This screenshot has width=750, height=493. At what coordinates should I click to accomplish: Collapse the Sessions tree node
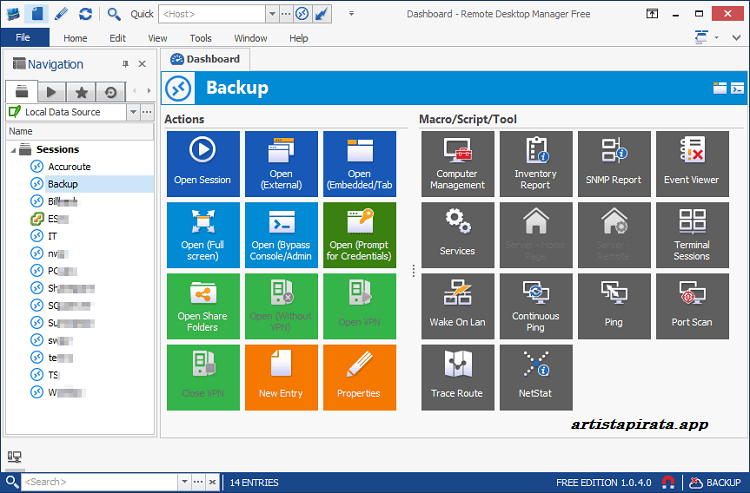pyautogui.click(x=13, y=150)
